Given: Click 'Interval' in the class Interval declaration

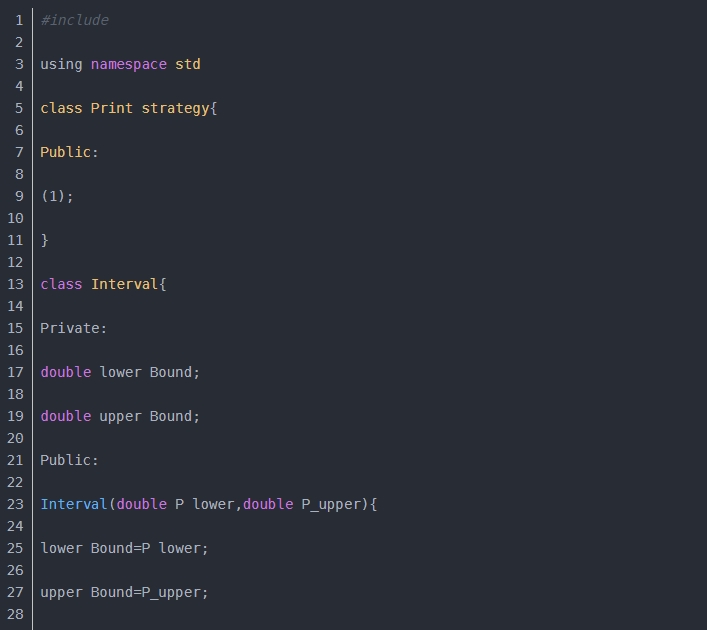Looking at the screenshot, I should coord(124,284).
